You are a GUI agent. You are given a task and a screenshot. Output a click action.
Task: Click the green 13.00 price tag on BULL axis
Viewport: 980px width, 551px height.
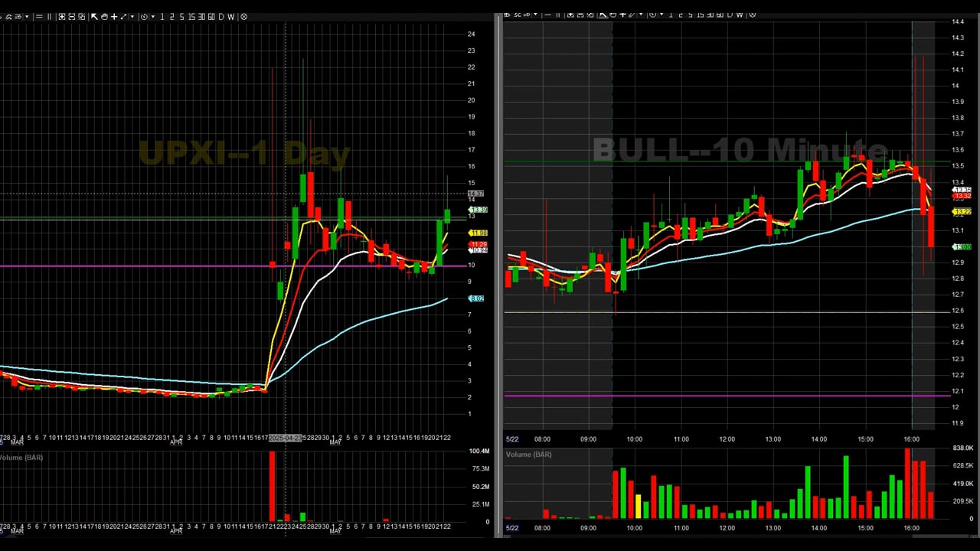(x=962, y=246)
